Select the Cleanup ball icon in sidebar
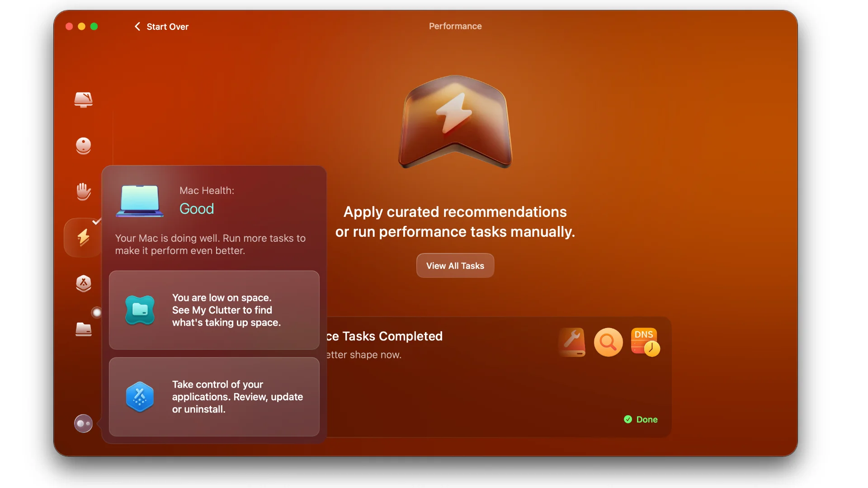Viewport: 868px width, 488px height. coord(84,146)
